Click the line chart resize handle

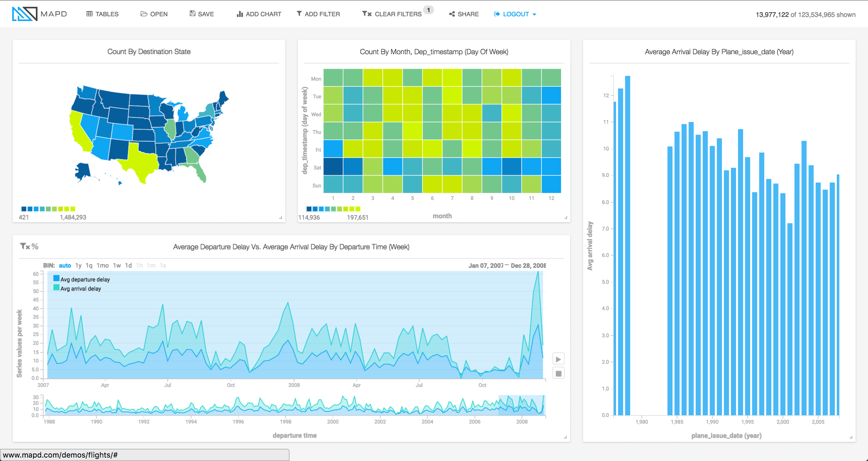click(565, 437)
